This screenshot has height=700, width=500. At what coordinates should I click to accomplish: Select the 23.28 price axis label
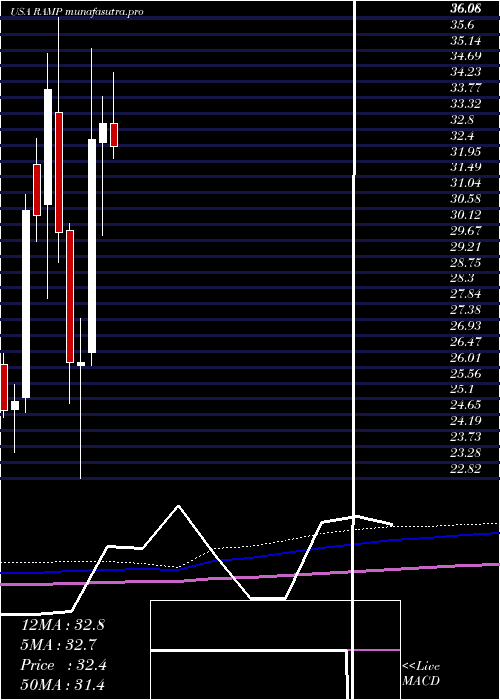click(x=466, y=452)
